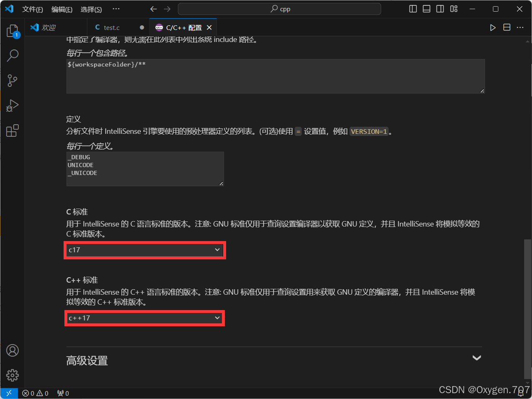532x399 pixels.
Task: Click the 定义 defines text area
Action: 145,169
